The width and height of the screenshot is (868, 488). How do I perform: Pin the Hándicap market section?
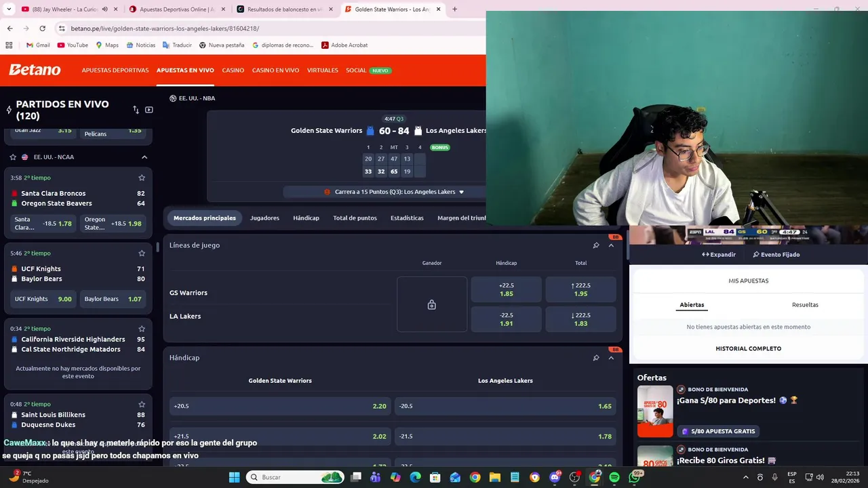coord(596,358)
